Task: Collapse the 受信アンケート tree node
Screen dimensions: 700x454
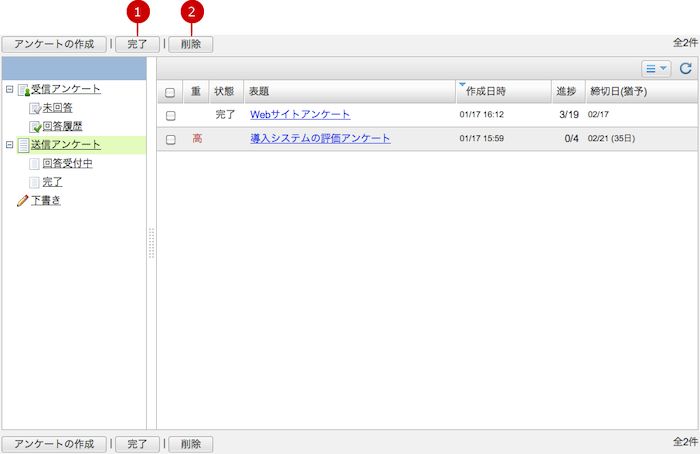Action: point(9,89)
